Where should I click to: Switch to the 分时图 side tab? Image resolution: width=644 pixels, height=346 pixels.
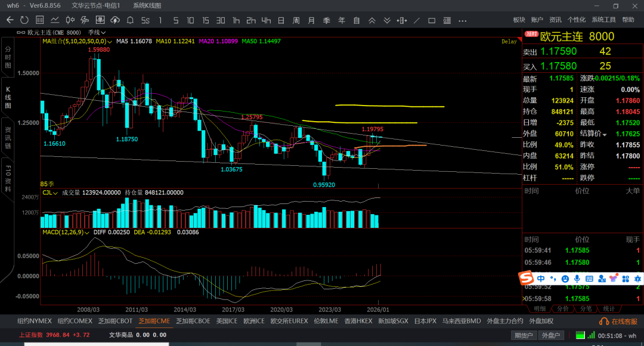coord(8,57)
